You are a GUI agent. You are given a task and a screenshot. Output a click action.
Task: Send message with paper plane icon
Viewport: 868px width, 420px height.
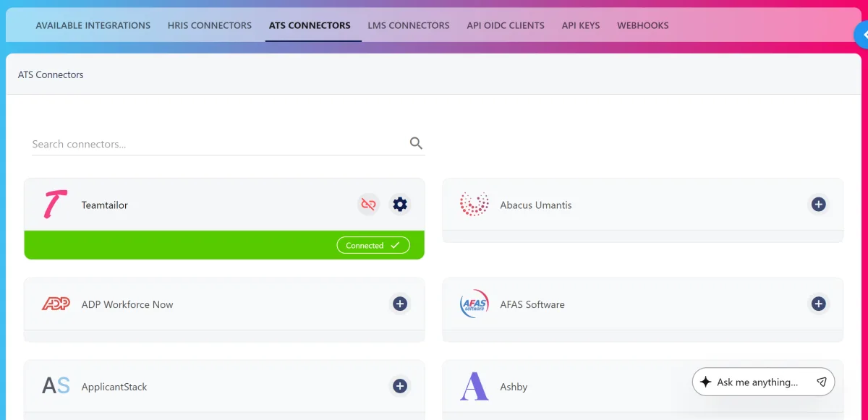(x=821, y=382)
